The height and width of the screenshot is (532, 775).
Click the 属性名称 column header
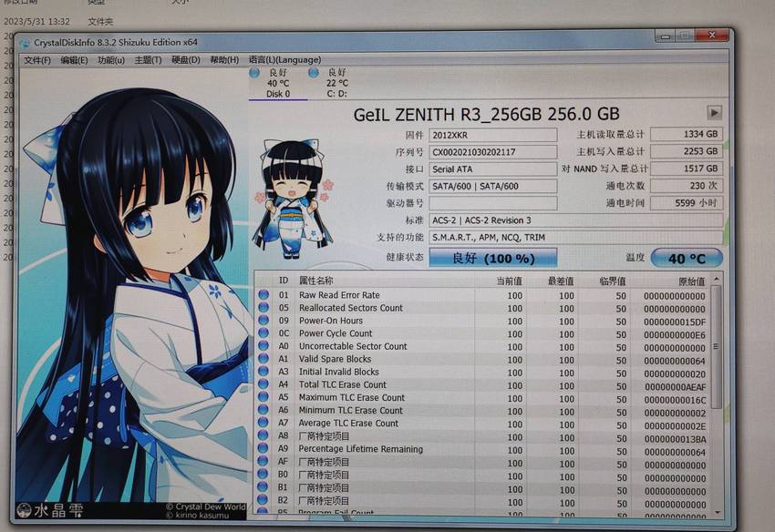point(316,281)
